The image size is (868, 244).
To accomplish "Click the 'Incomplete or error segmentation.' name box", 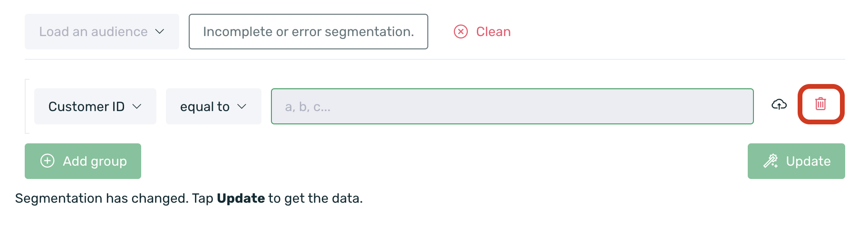I will pos(308,32).
